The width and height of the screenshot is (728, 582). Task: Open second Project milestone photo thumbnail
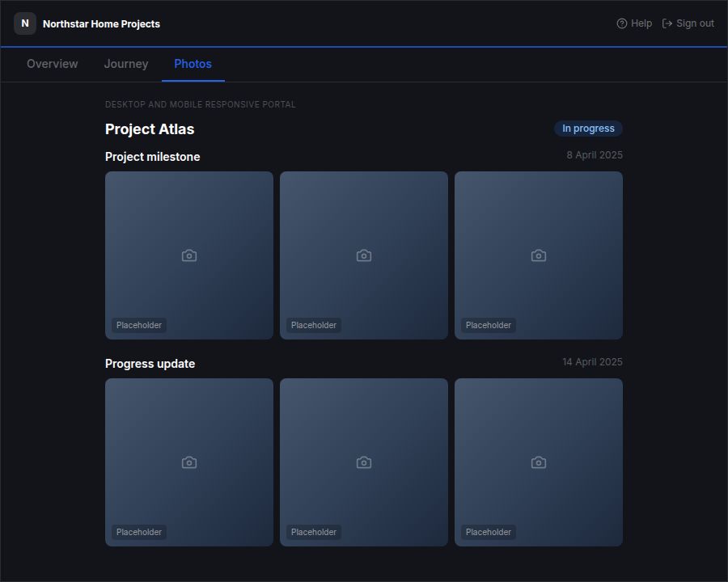point(363,255)
